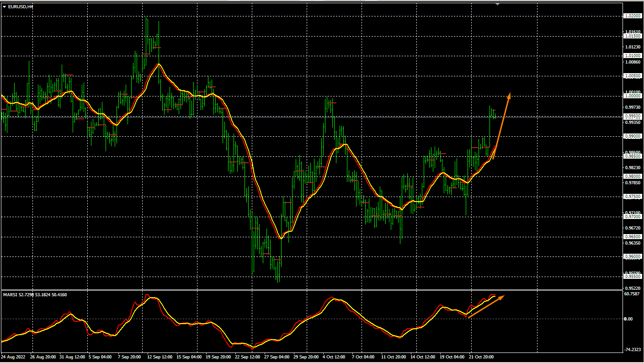Click the 24 Aug 2022 date label
Screen dimensions: 644x363
(x=14, y=356)
